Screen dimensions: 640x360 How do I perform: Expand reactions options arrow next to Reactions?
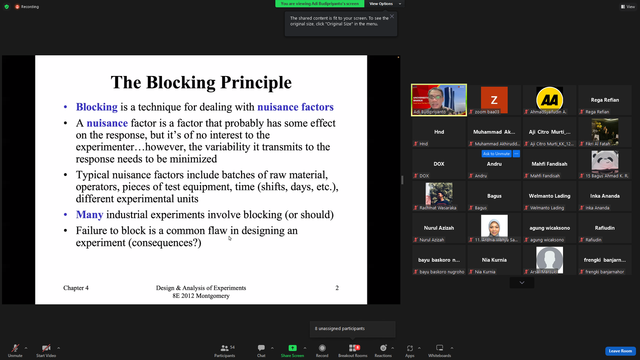tap(393, 348)
